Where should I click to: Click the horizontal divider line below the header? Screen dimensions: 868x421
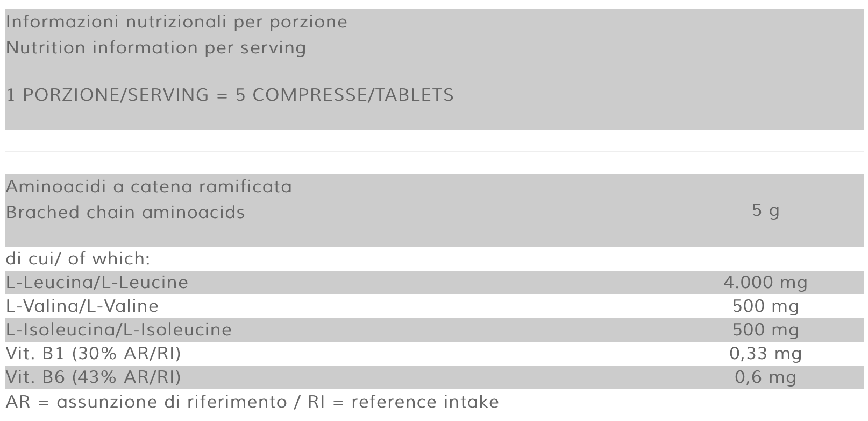pos(434,152)
